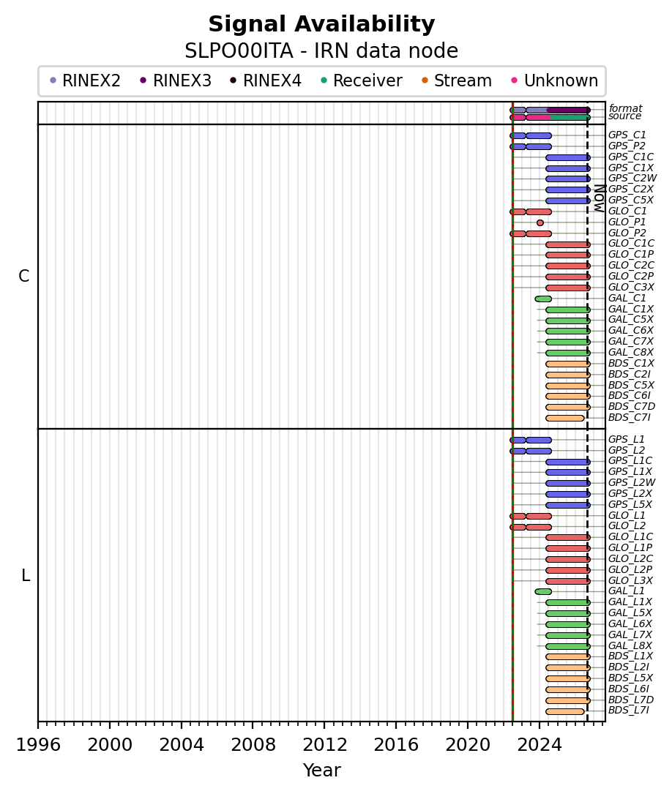Click the GLO_P1 row label

tap(627, 222)
